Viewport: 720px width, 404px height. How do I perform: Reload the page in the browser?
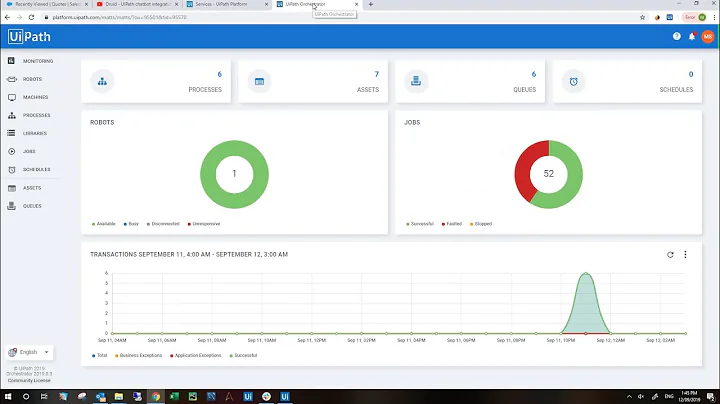[31, 17]
